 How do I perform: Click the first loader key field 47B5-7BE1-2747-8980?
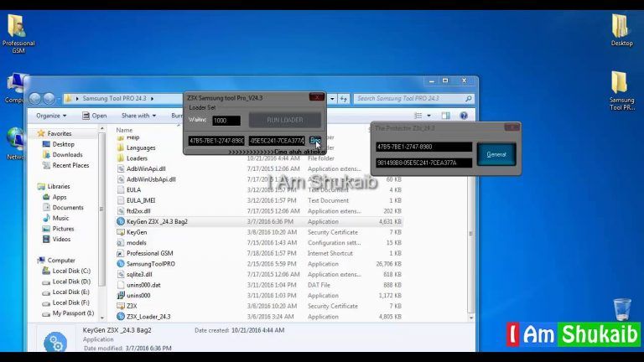216,141
